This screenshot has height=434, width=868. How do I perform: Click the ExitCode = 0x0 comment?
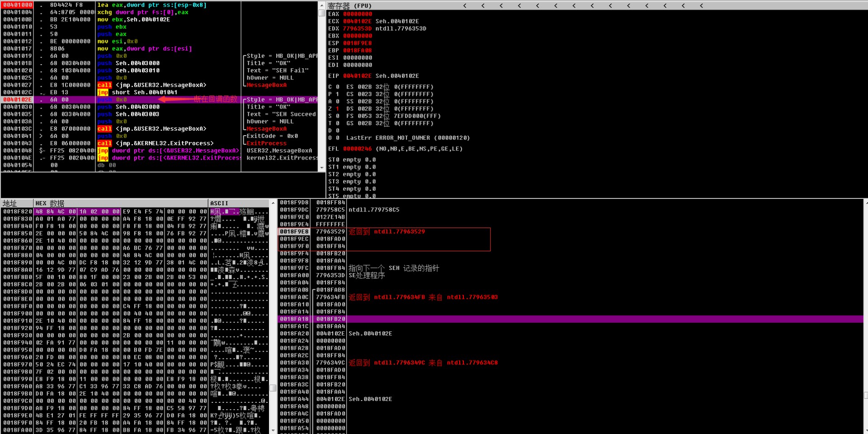(272, 136)
